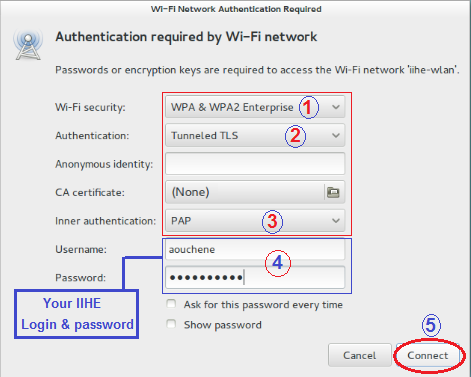Open the CA certificate file browser icon
The width and height of the screenshot is (471, 377).
pos(333,192)
